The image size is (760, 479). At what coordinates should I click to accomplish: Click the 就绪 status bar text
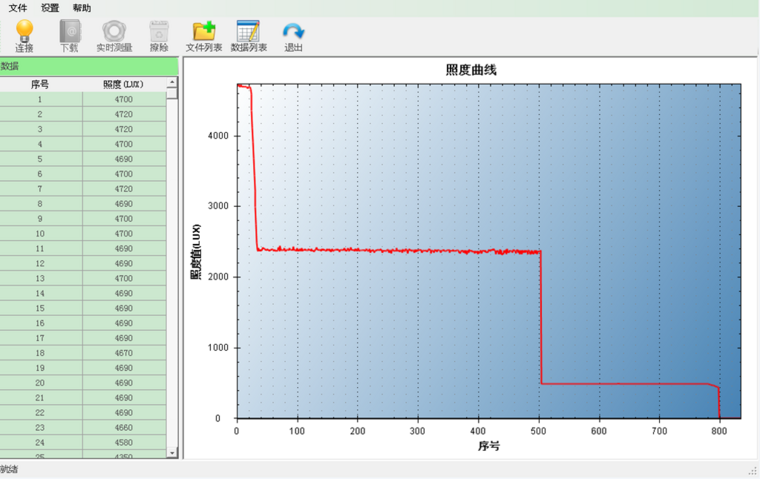[x=9, y=469]
